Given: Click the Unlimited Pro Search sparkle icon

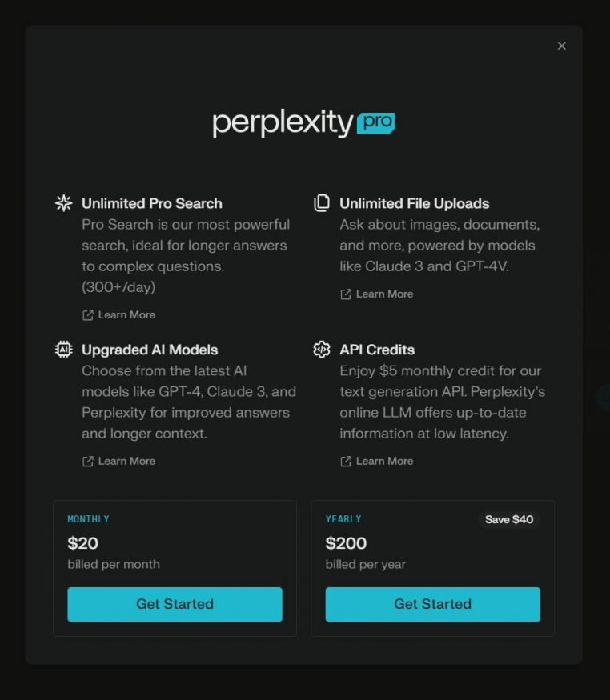Looking at the screenshot, I should (x=63, y=203).
